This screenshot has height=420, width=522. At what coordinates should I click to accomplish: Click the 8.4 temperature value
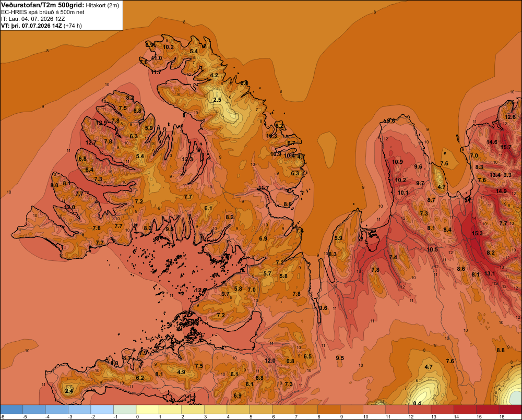[447, 230]
